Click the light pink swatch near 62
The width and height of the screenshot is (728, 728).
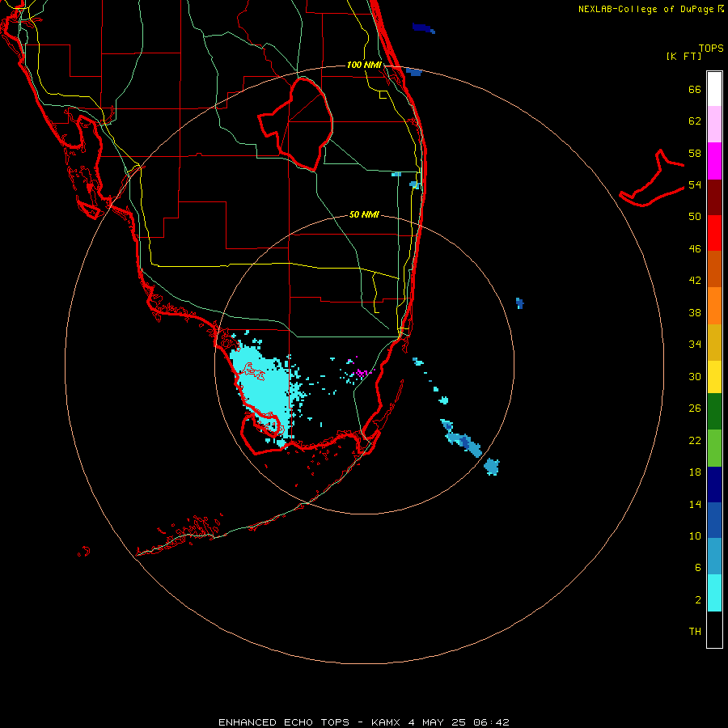click(x=714, y=124)
